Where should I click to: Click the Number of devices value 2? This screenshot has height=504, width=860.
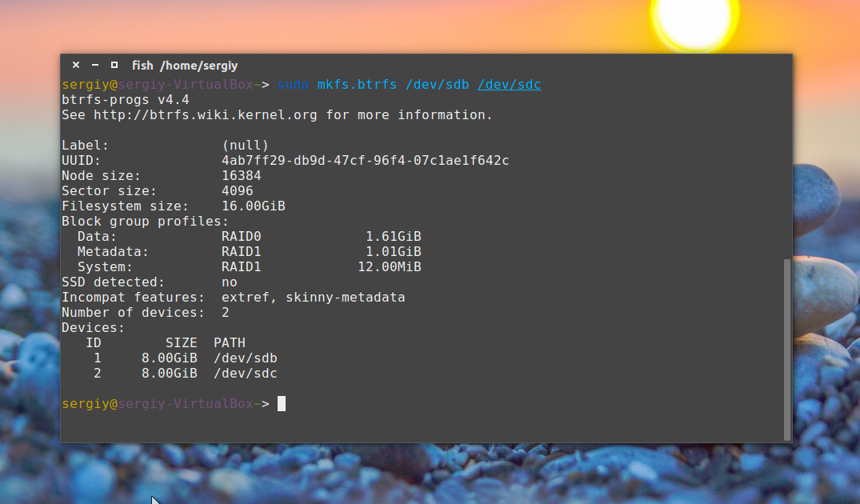226,313
